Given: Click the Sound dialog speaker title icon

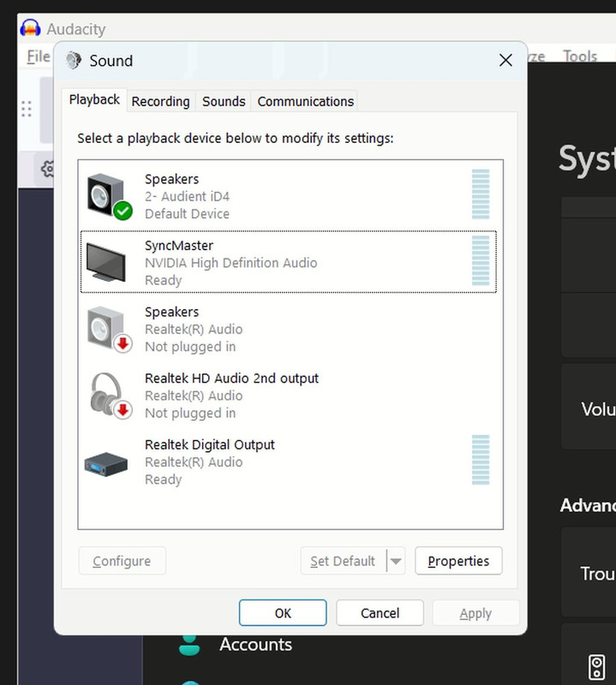Looking at the screenshot, I should (74, 60).
